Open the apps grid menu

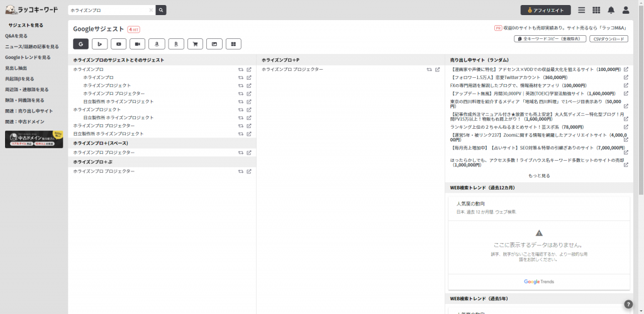tap(596, 10)
